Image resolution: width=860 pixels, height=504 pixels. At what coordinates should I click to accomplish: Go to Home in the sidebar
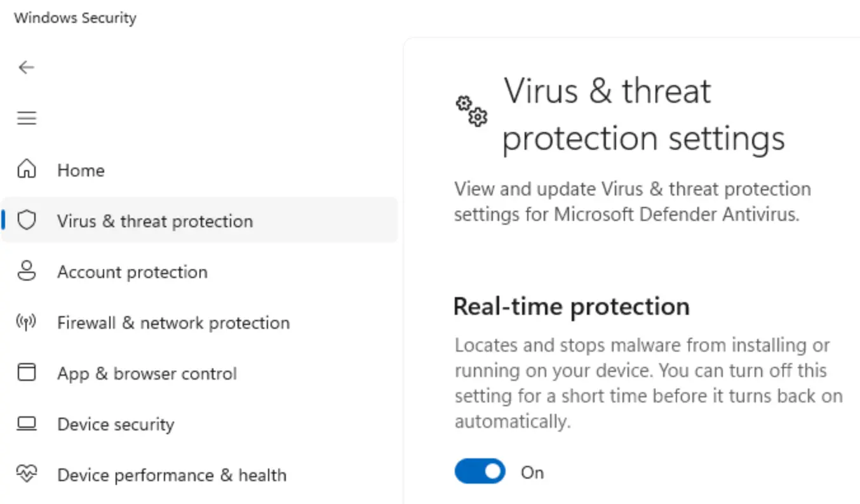[x=81, y=170]
